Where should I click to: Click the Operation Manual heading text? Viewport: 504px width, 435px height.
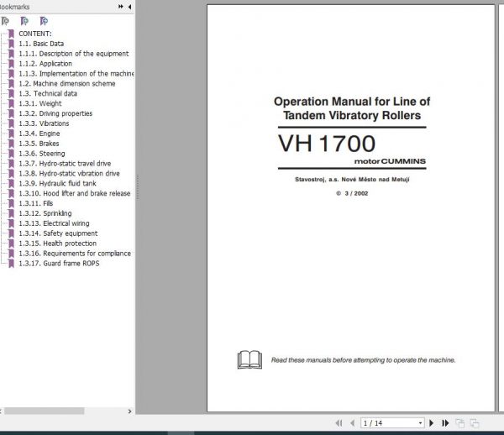[x=352, y=108]
